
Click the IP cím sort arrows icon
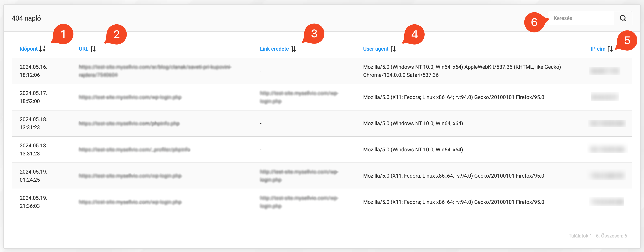610,49
